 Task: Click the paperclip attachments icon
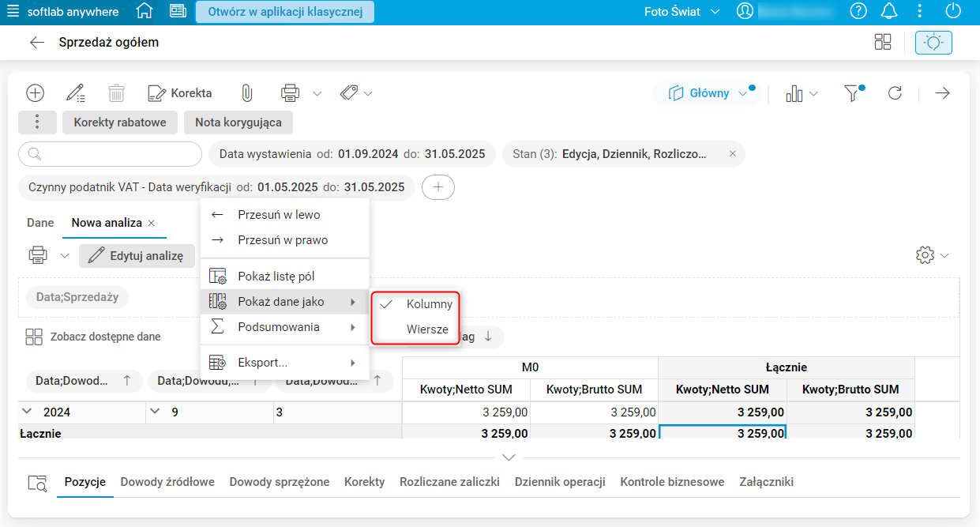(x=246, y=93)
